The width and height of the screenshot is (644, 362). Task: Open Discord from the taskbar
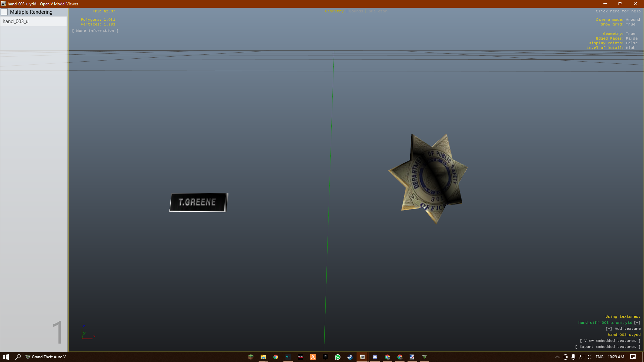[375, 357]
